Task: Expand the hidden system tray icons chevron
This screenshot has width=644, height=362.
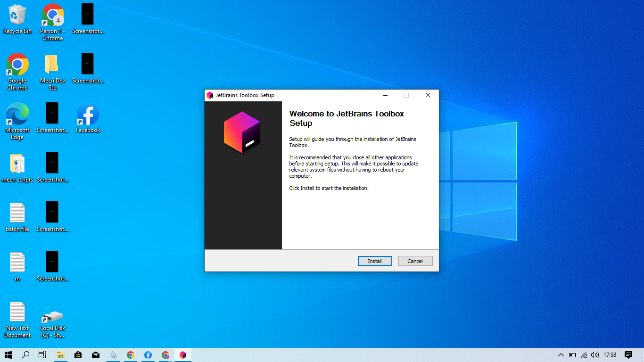Action: (x=561, y=355)
